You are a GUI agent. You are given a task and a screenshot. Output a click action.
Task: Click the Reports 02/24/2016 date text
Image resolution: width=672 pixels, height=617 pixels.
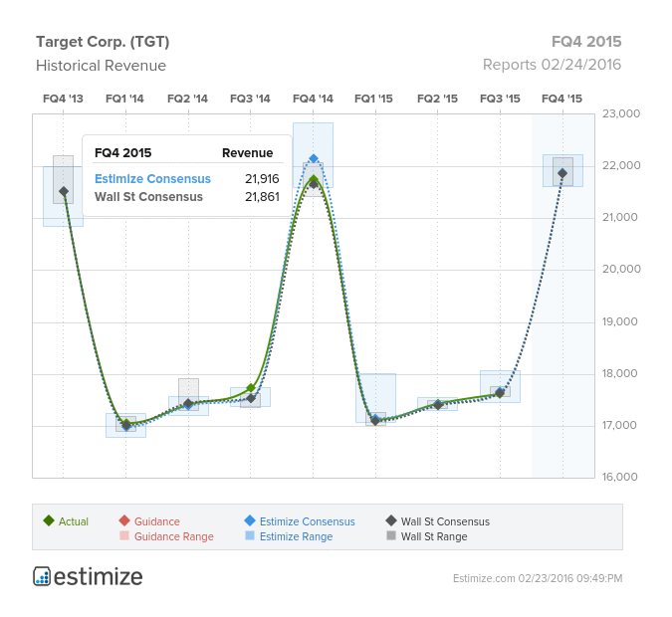552,65
